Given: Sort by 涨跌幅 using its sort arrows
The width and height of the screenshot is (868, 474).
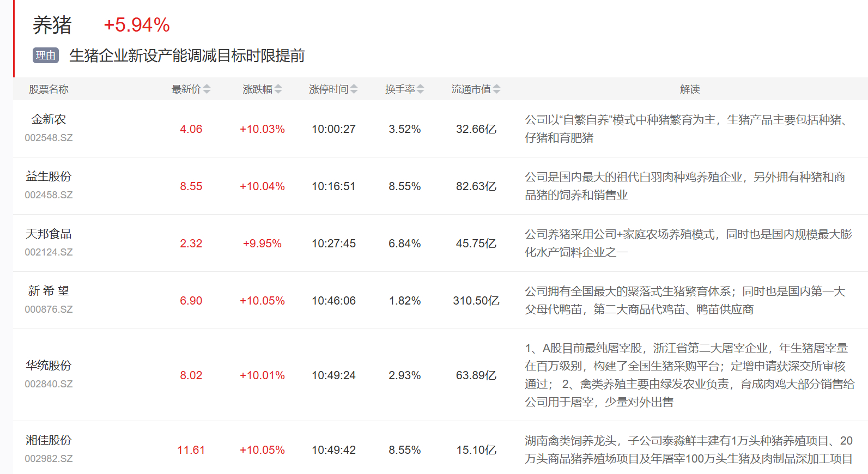Looking at the screenshot, I should click(x=278, y=89).
